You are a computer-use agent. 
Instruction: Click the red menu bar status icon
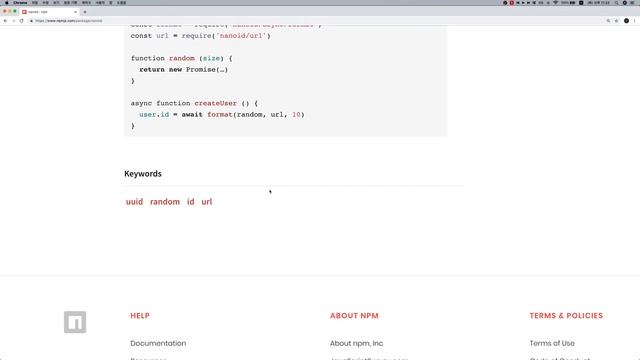[x=511, y=3]
